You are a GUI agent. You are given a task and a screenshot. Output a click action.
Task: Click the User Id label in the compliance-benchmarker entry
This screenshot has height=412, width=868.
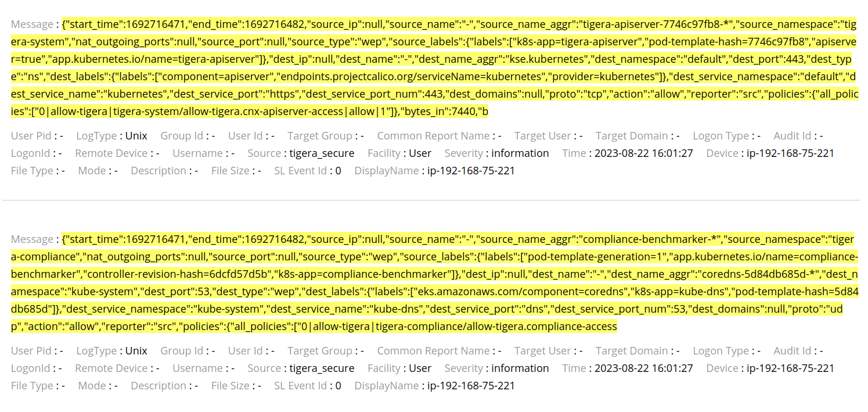246,351
